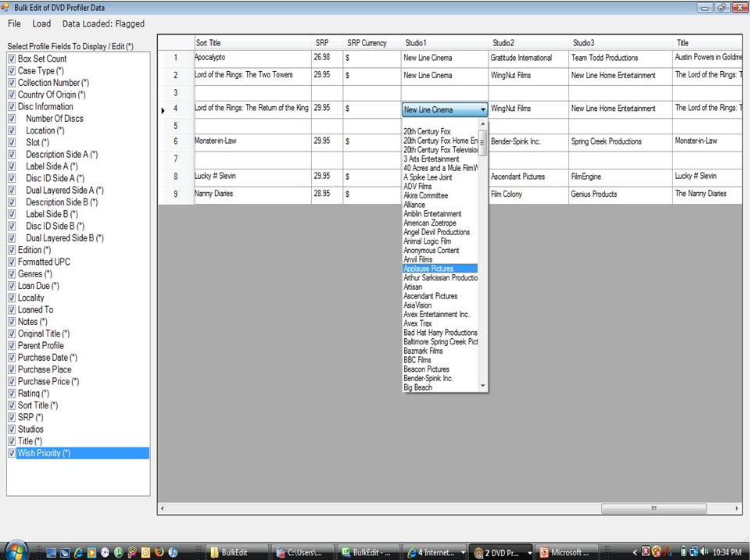This screenshot has height=560, width=752.
Task: Click horizontal scrollbar right arrow
Action: (x=737, y=508)
